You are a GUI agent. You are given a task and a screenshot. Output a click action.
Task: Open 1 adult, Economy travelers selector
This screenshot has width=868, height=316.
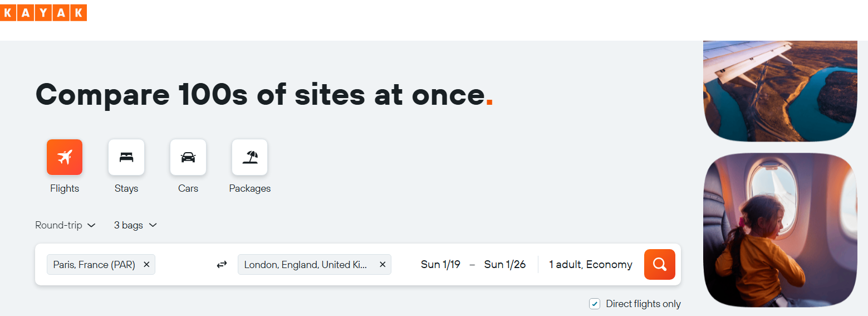coord(591,265)
